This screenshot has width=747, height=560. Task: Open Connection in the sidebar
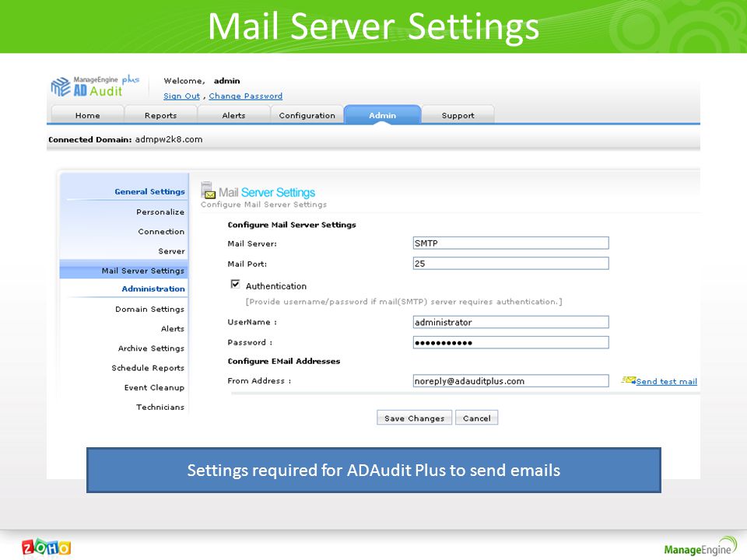pyautogui.click(x=161, y=232)
